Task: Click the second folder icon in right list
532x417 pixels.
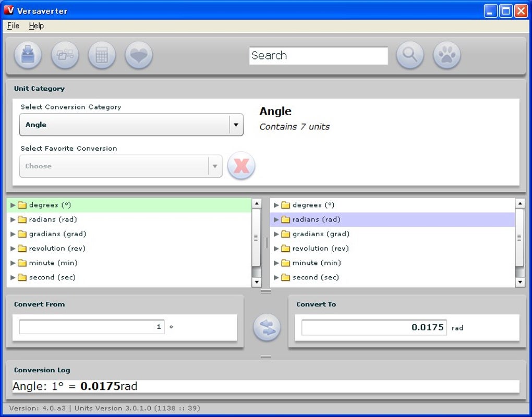Action: [x=286, y=277]
